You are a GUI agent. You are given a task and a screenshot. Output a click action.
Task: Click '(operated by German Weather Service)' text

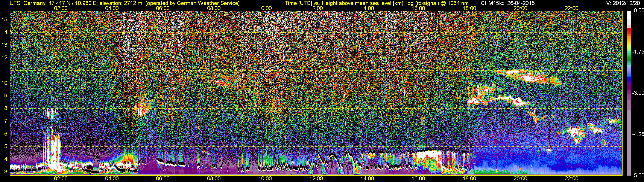point(193,3)
